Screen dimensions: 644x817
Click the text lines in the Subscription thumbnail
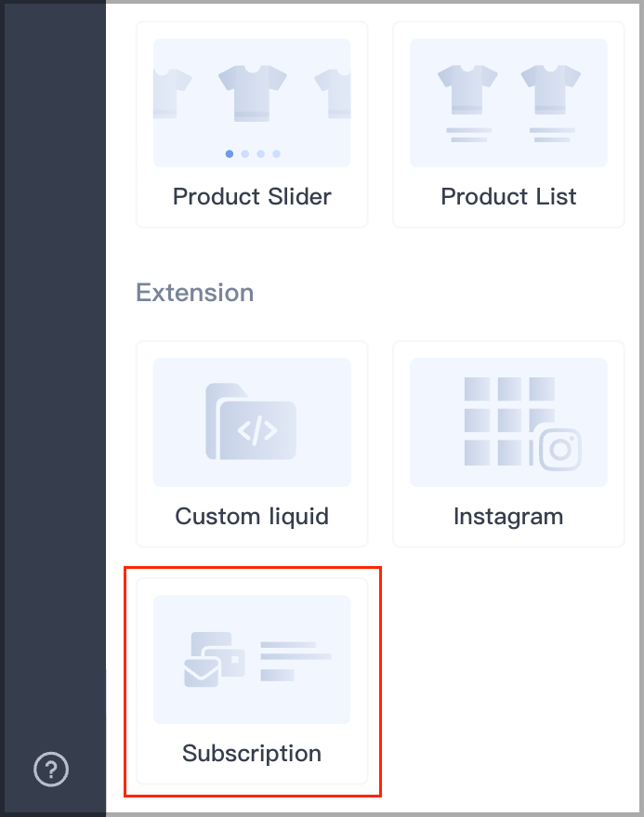(x=296, y=661)
